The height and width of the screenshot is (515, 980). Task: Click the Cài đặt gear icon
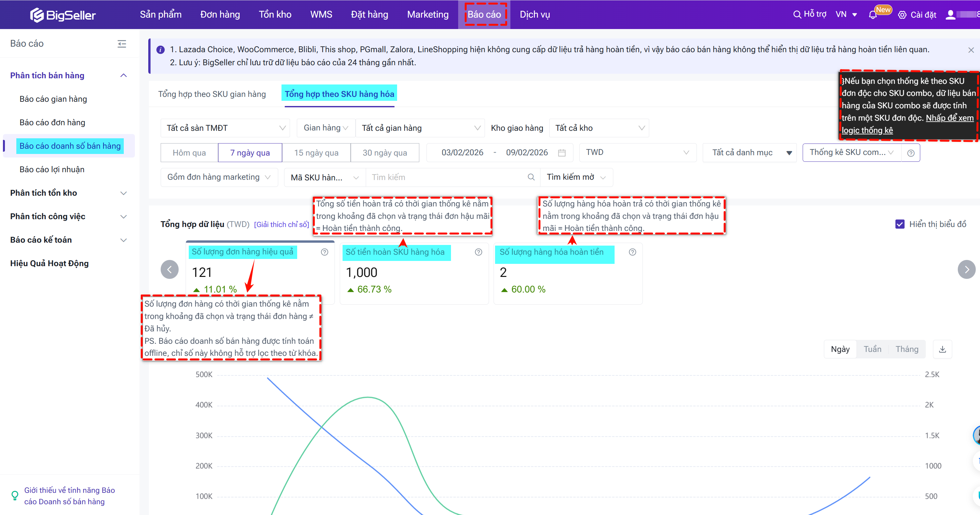click(902, 15)
